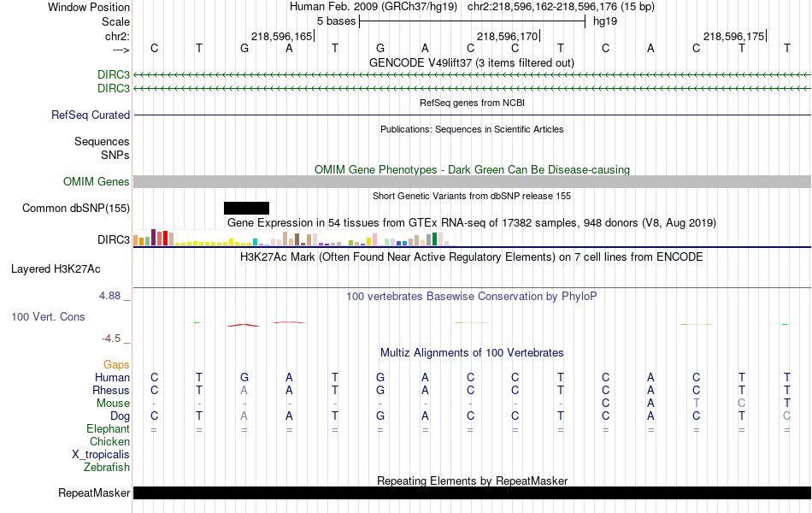Image resolution: width=812 pixels, height=513 pixels.
Task: Click the 'chr2:' ruler label
Action: 117,36
